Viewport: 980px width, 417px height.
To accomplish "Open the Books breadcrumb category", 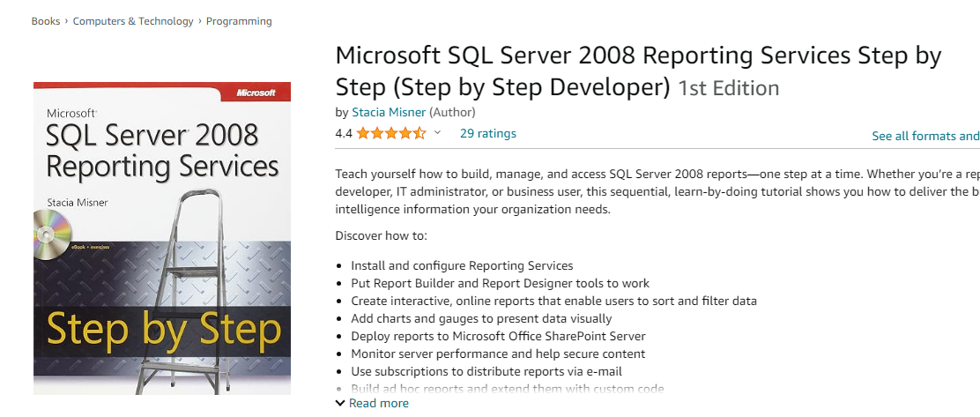I will [46, 21].
